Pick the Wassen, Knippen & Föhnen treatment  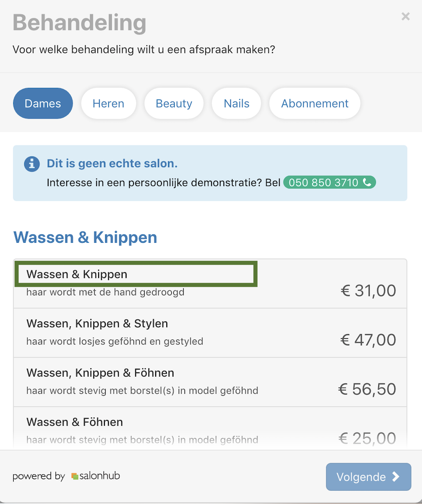click(210, 382)
